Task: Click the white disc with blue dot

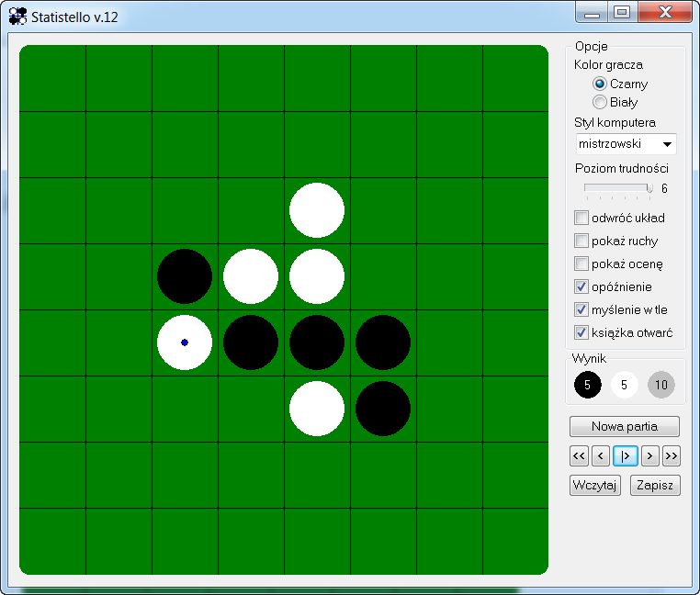Action: [x=185, y=342]
